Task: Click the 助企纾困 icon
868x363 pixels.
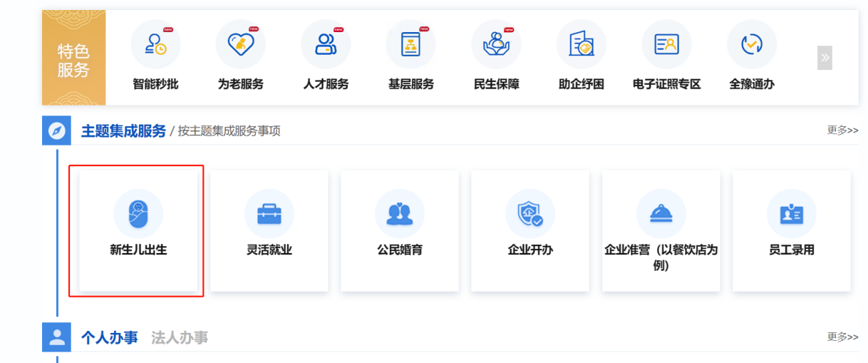Action: click(x=581, y=45)
